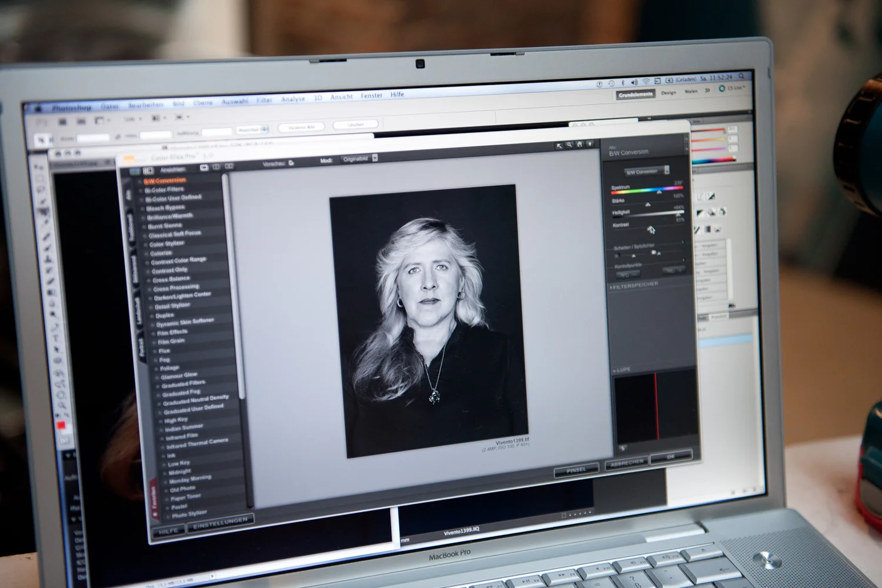Click the Bluetooth icon in the menu bar
This screenshot has height=588, width=882.
(x=623, y=83)
